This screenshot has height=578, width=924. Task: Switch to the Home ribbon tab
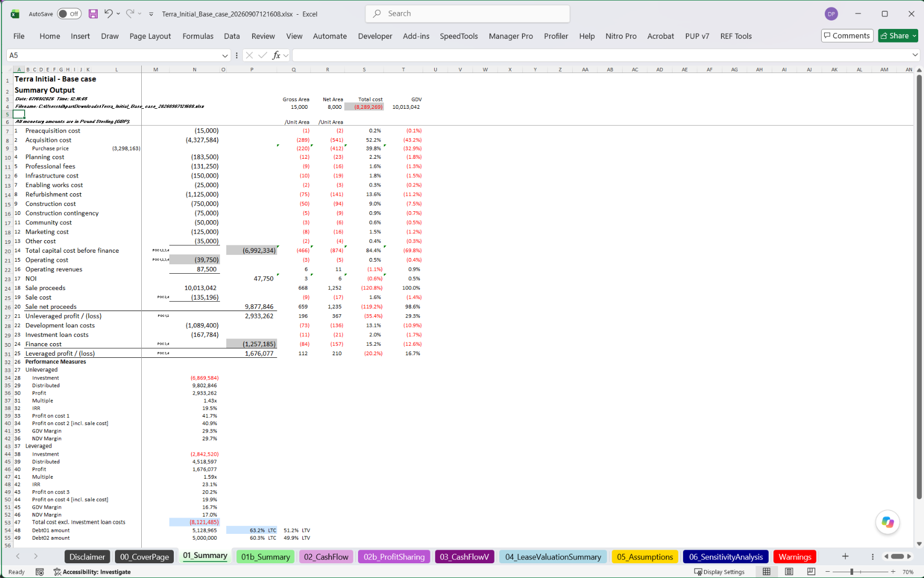pyautogui.click(x=50, y=36)
